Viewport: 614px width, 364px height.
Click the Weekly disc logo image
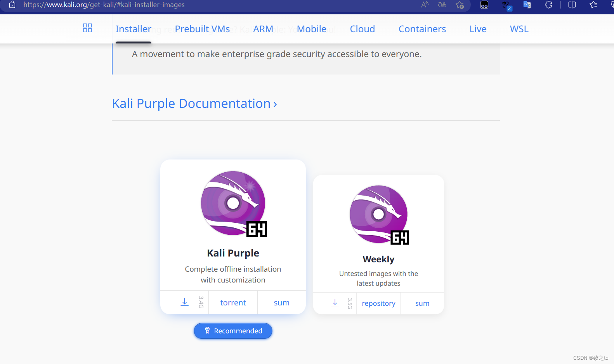pos(379,215)
